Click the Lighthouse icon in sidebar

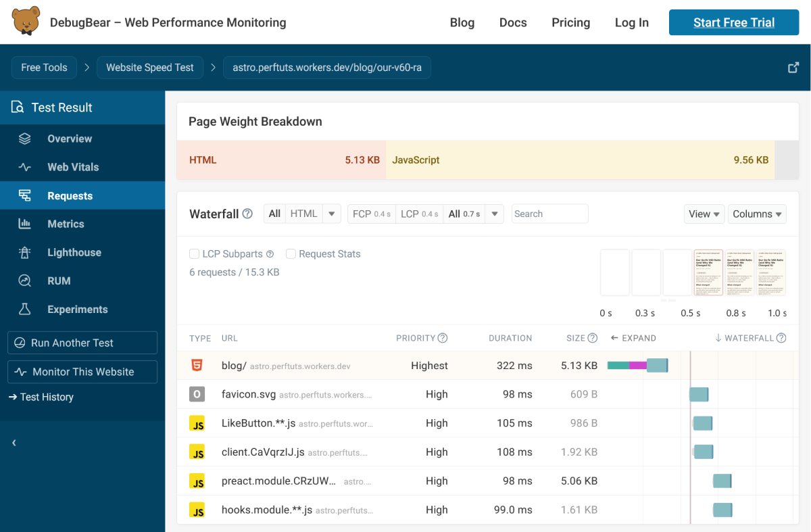(x=25, y=252)
